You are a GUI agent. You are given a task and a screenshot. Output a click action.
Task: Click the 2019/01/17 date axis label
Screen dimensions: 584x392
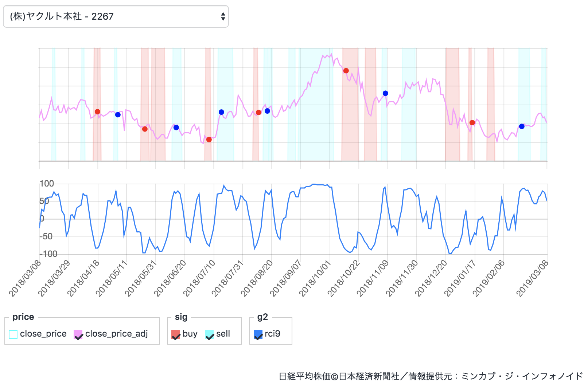pos(460,279)
